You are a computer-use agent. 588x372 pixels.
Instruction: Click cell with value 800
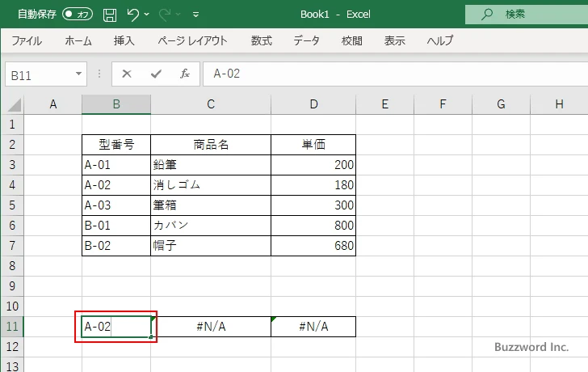313,226
